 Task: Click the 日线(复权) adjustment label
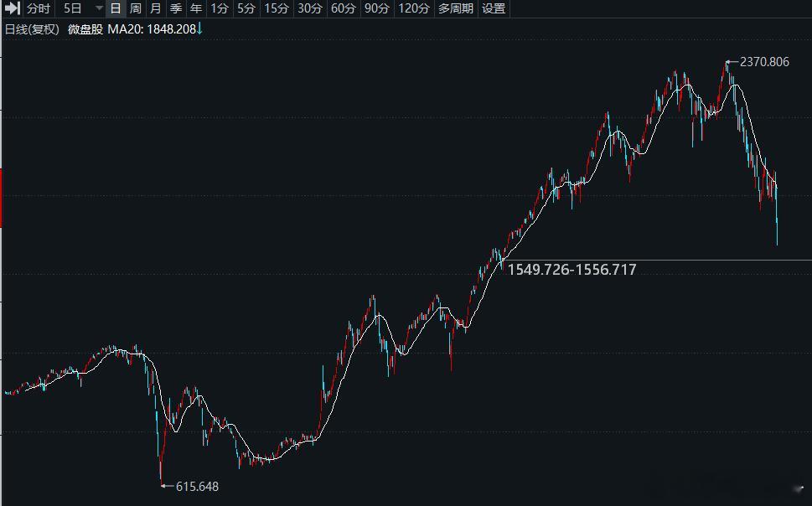[32, 29]
